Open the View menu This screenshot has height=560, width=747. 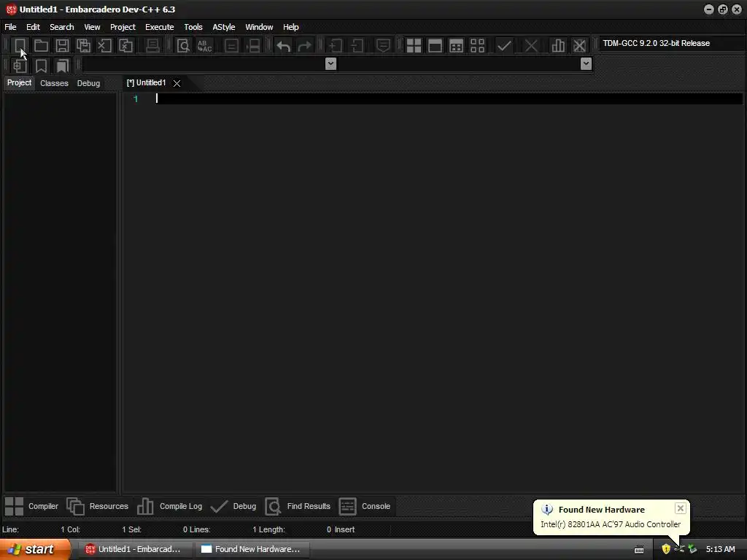pos(92,27)
